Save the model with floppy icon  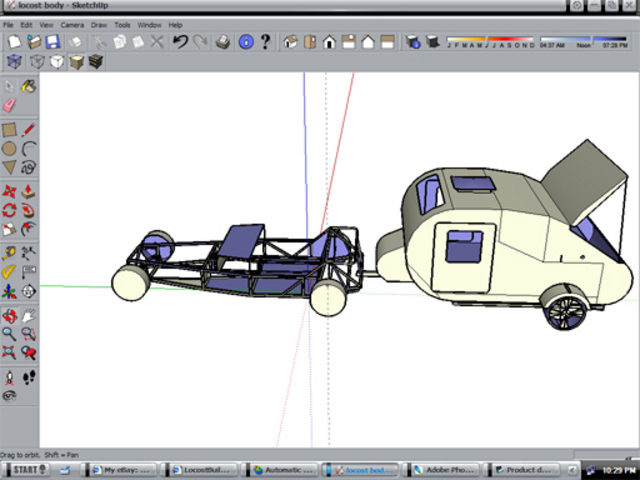[x=53, y=42]
